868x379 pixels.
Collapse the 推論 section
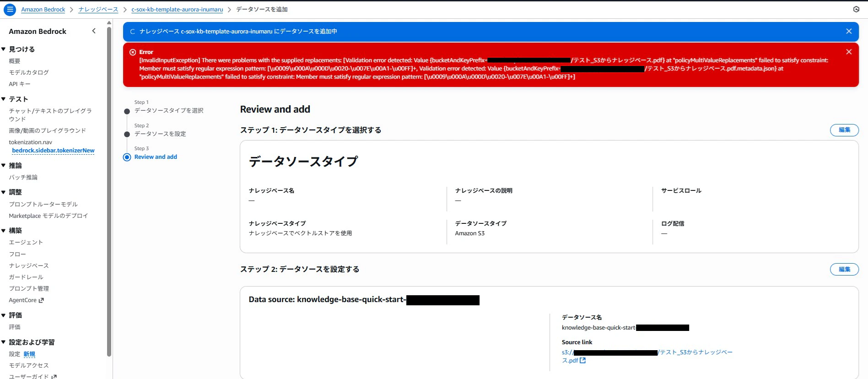pyautogui.click(x=4, y=165)
